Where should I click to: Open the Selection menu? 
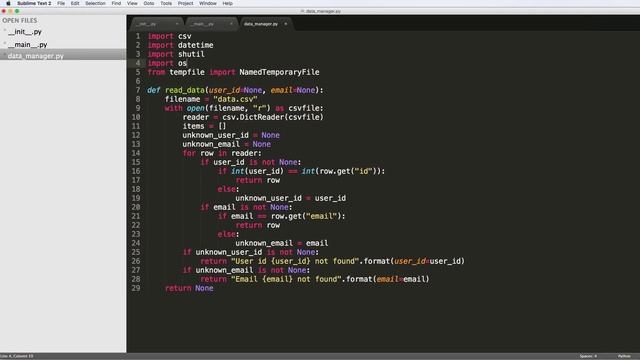point(95,3)
